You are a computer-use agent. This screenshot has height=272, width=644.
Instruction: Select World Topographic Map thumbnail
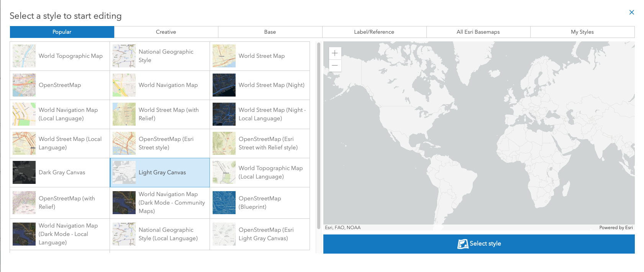[x=24, y=56]
